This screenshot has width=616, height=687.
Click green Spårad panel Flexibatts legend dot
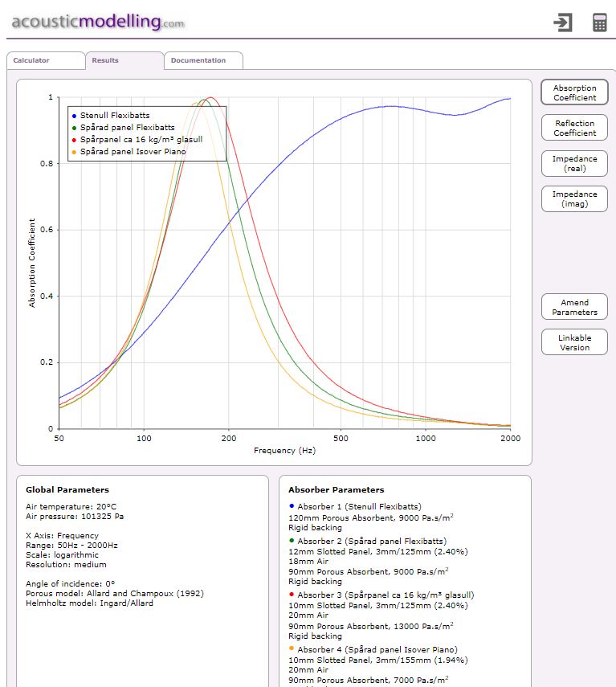(75, 128)
